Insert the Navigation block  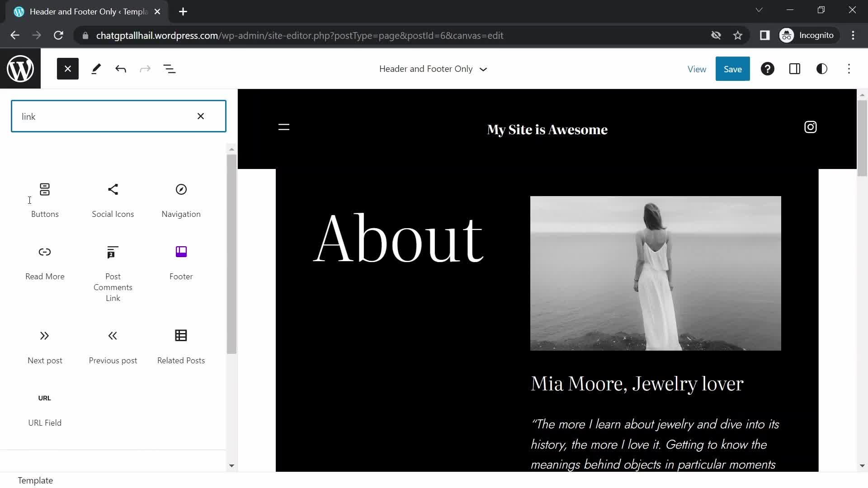pyautogui.click(x=181, y=200)
